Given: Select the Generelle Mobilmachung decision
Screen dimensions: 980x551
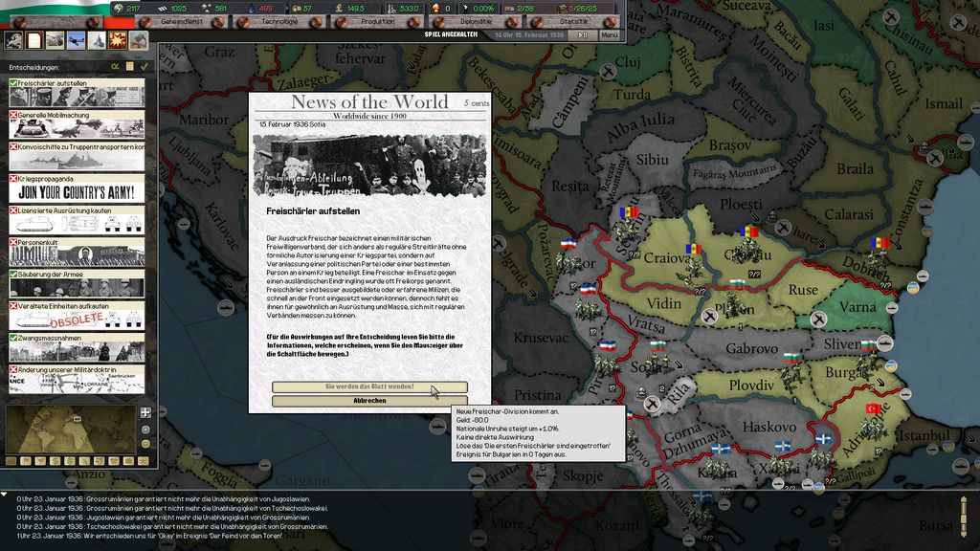Looking at the screenshot, I should [77, 124].
